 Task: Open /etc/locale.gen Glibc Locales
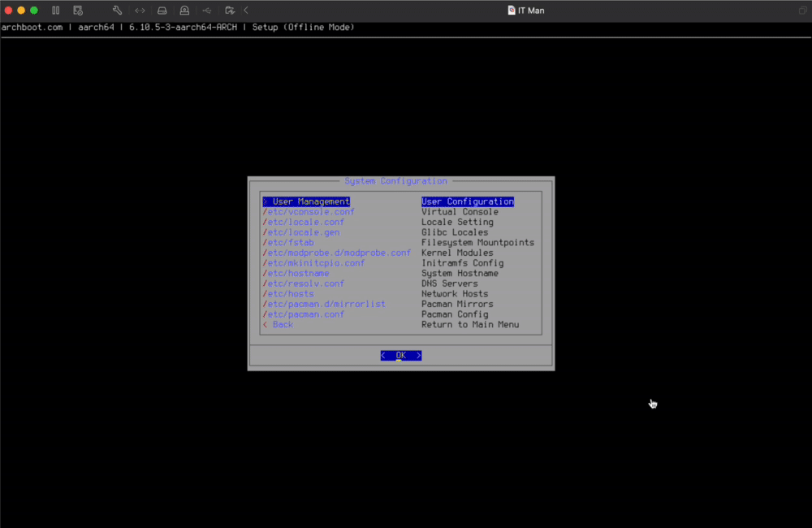tap(302, 232)
